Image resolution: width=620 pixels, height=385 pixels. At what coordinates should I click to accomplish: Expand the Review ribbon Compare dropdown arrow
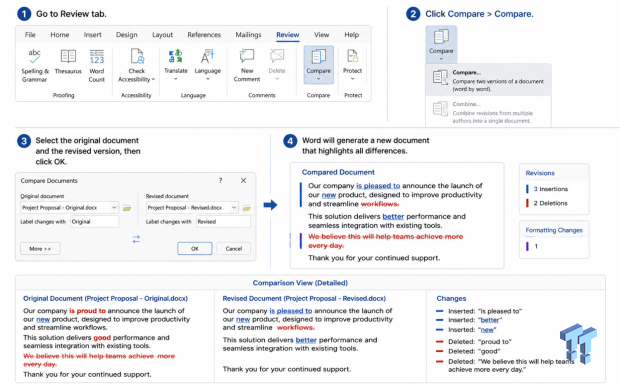pyautogui.click(x=318, y=79)
